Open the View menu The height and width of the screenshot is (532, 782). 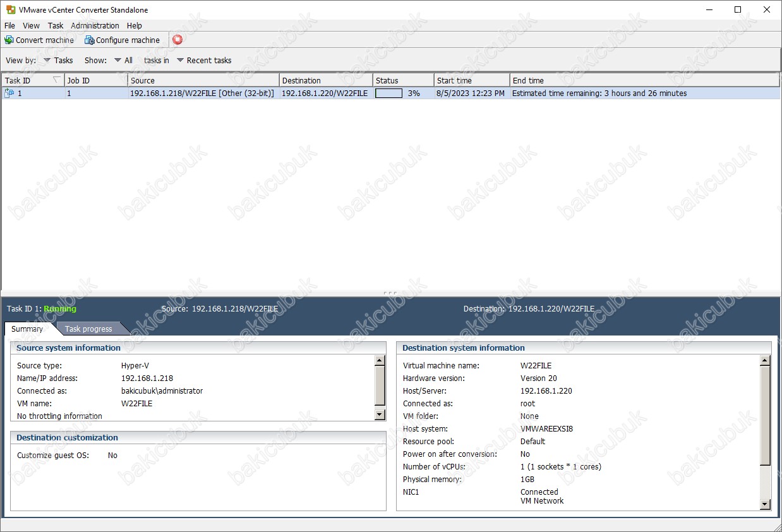31,26
